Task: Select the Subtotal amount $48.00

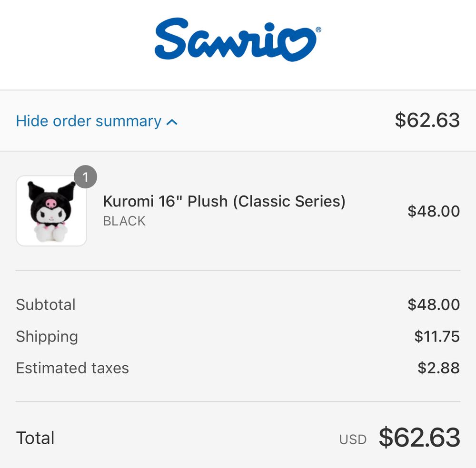Action: [433, 304]
